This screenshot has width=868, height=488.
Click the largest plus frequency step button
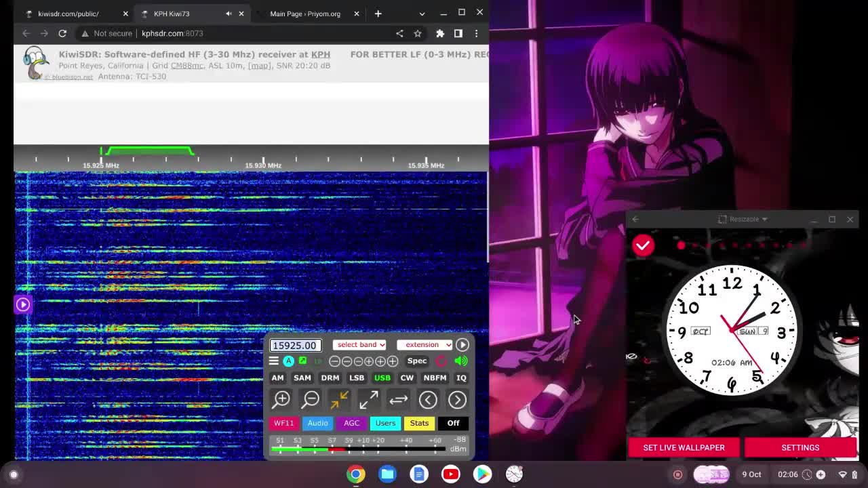pos(392,361)
